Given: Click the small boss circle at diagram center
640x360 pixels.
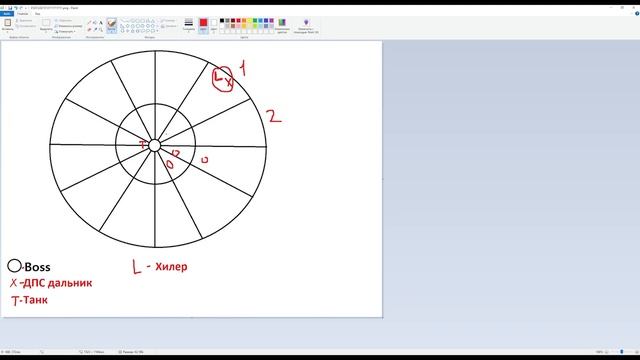Looking at the screenshot, I should coord(154,145).
